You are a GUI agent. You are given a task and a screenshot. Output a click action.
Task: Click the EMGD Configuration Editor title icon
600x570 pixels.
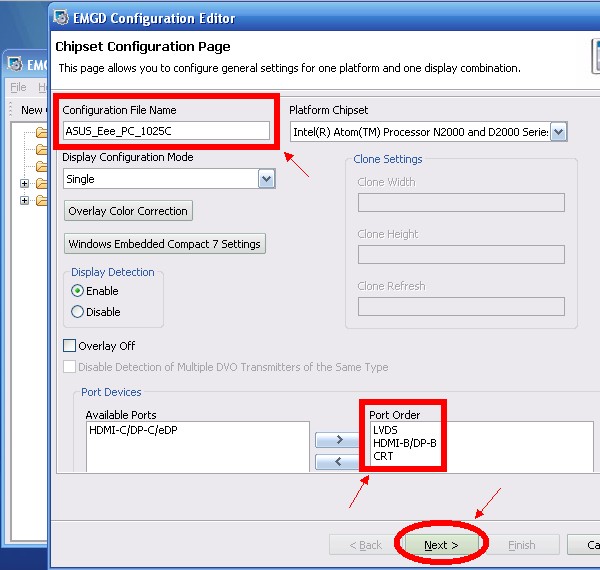tap(63, 17)
